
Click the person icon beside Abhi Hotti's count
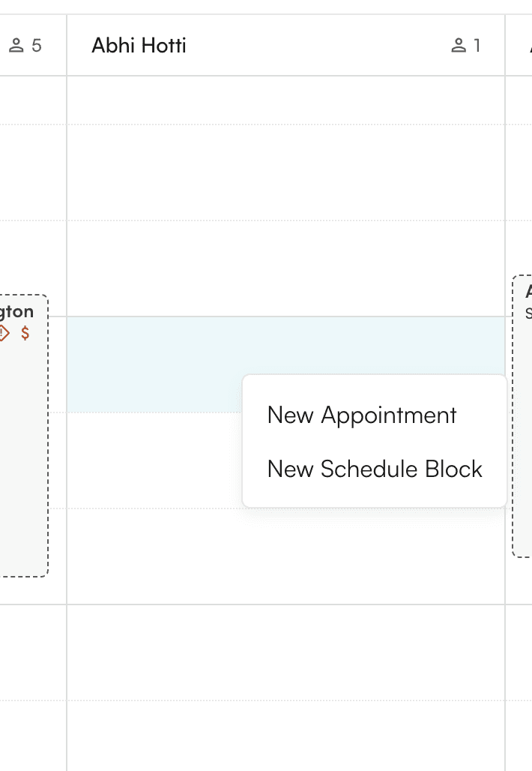pyautogui.click(x=457, y=44)
